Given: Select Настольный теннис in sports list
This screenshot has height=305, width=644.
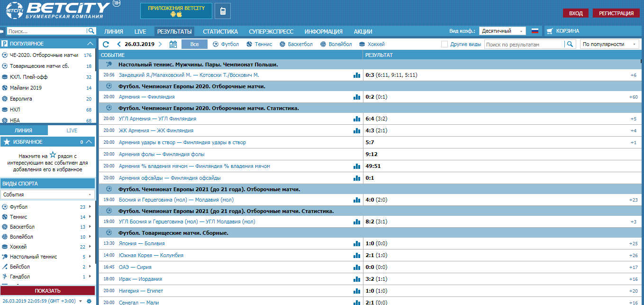Looking at the screenshot, I should [x=33, y=257].
